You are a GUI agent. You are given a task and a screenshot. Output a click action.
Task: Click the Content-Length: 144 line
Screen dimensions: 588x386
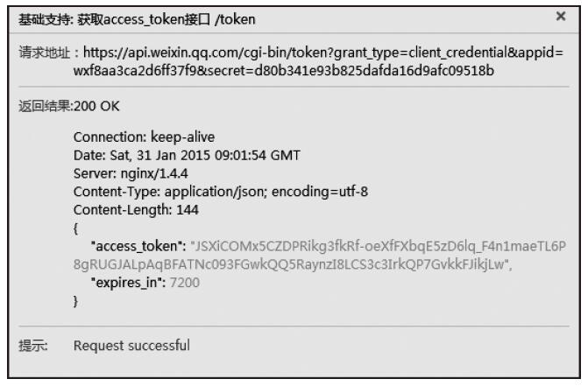tap(136, 210)
